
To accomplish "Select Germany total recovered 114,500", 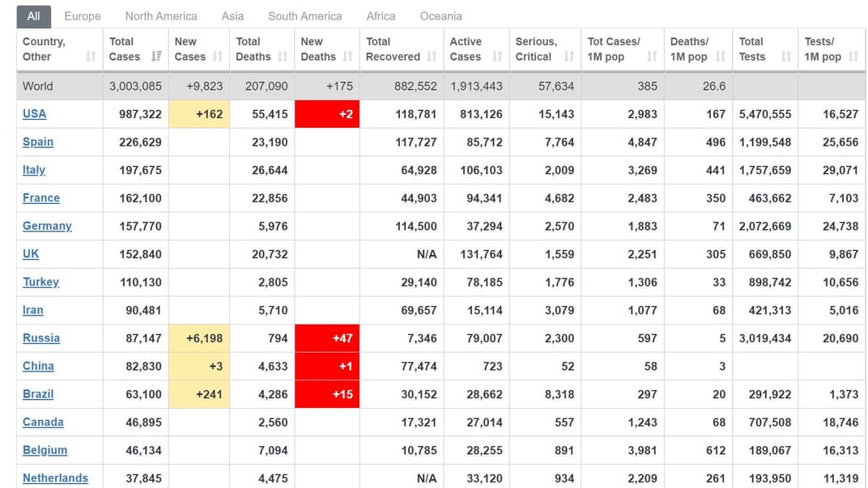I will click(416, 227).
